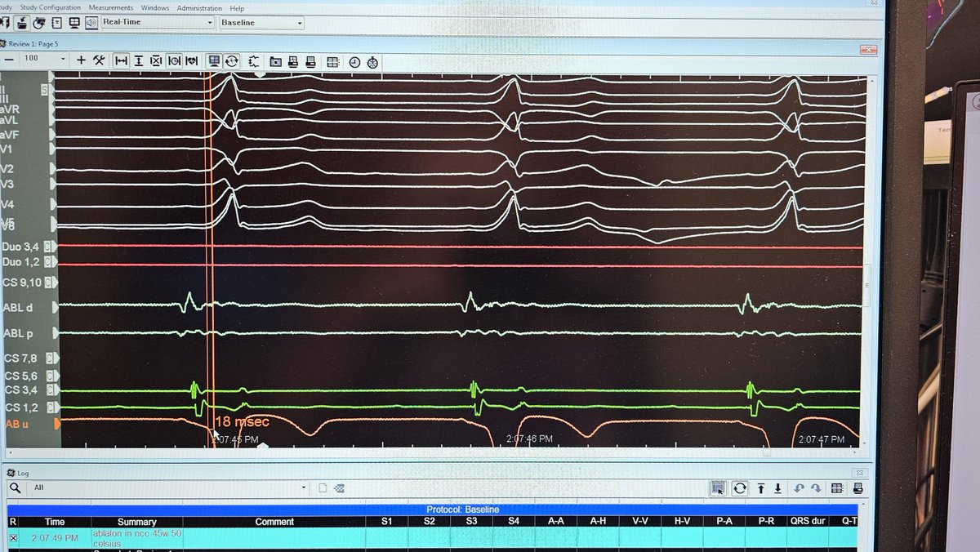
Task: Open the table grid layout icon
Action: coord(332,61)
